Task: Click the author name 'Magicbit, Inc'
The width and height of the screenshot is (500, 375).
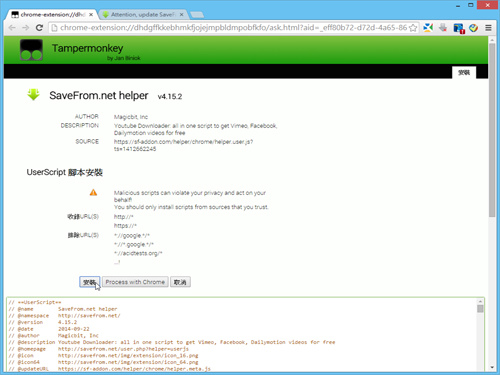Action: [x=131, y=117]
